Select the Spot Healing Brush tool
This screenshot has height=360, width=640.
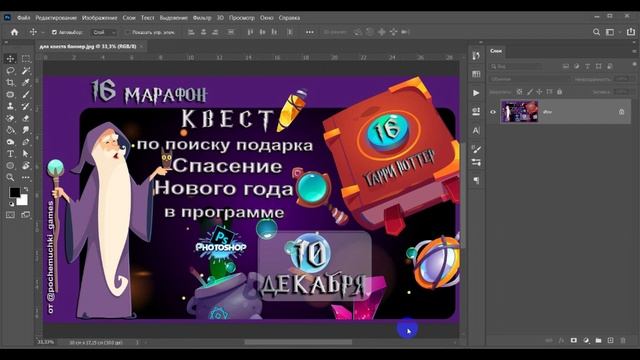[x=11, y=118]
